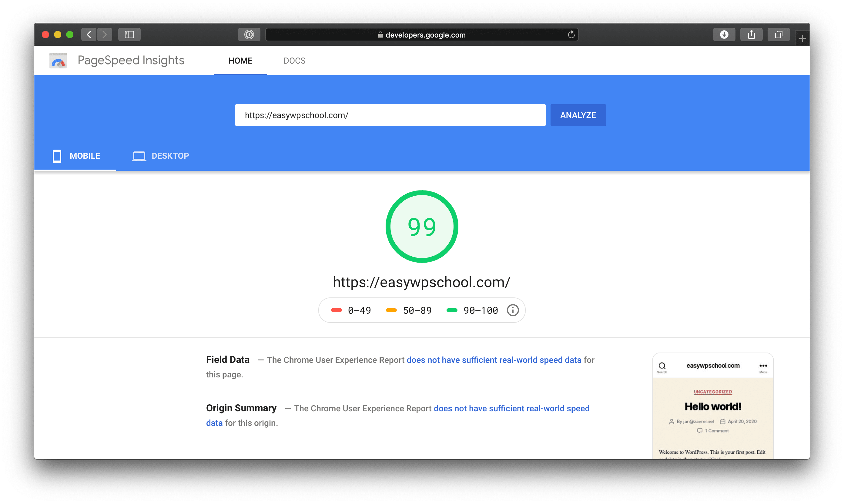The image size is (844, 504).
Task: Click the ANALYZE button
Action: click(x=578, y=115)
